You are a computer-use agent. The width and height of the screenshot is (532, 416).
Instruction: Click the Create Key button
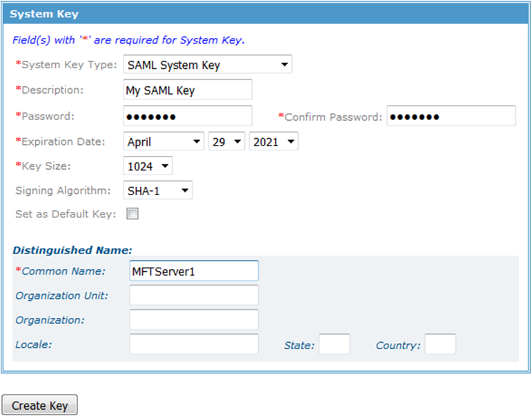point(40,405)
